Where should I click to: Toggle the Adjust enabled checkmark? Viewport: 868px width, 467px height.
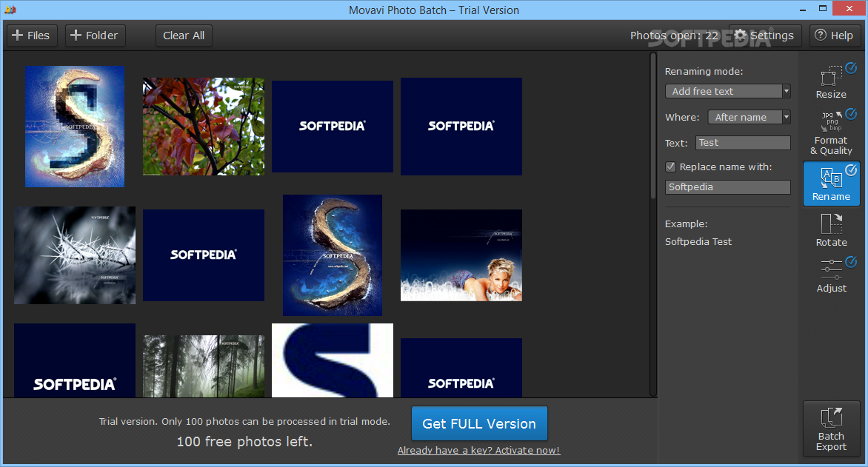click(851, 261)
